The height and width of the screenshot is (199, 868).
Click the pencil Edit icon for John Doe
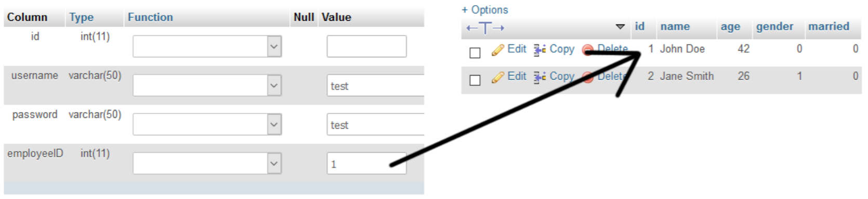pos(498,50)
